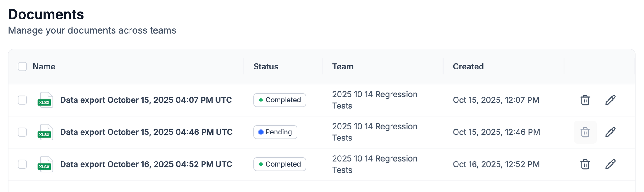Check the 04:46 PM export row

(x=22, y=132)
